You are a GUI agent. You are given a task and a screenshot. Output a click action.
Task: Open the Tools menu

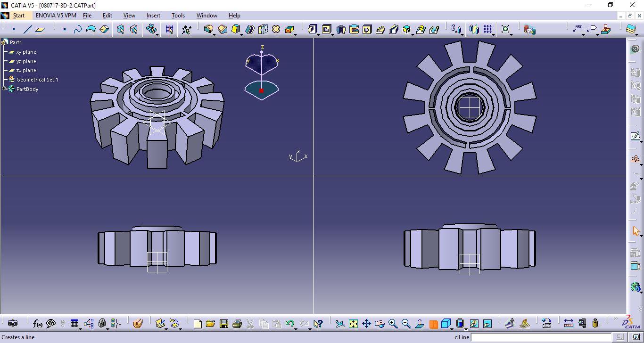click(178, 16)
